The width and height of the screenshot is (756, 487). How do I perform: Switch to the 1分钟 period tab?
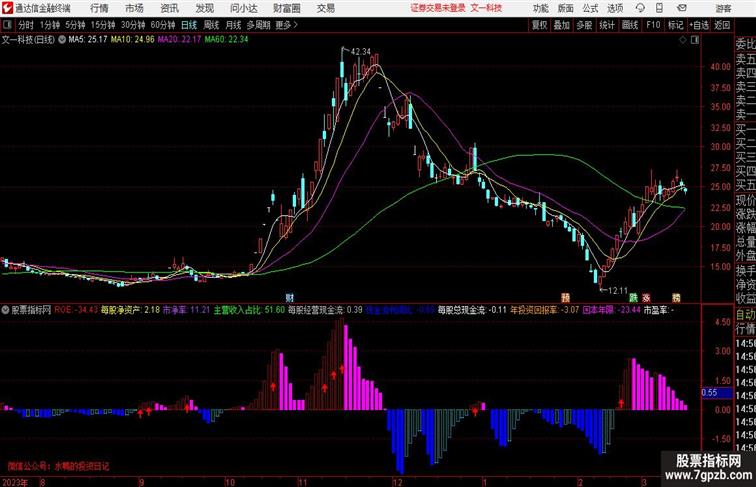pyautogui.click(x=50, y=25)
